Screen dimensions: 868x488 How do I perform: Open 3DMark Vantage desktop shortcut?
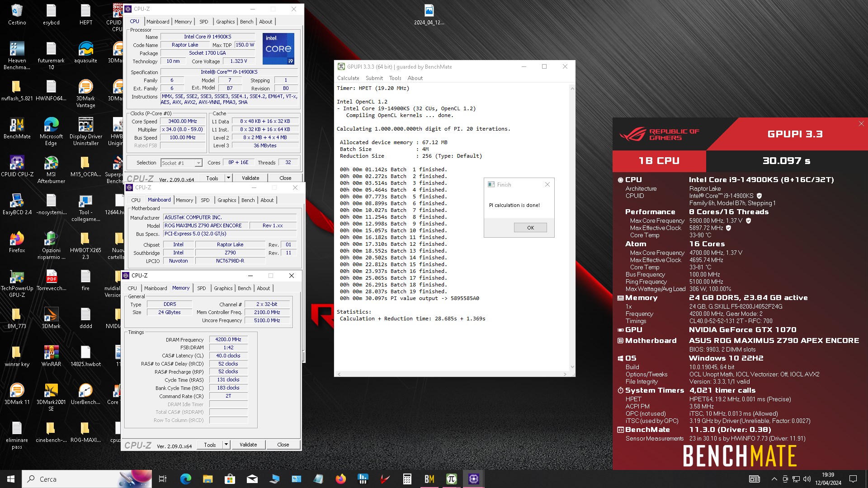(85, 94)
